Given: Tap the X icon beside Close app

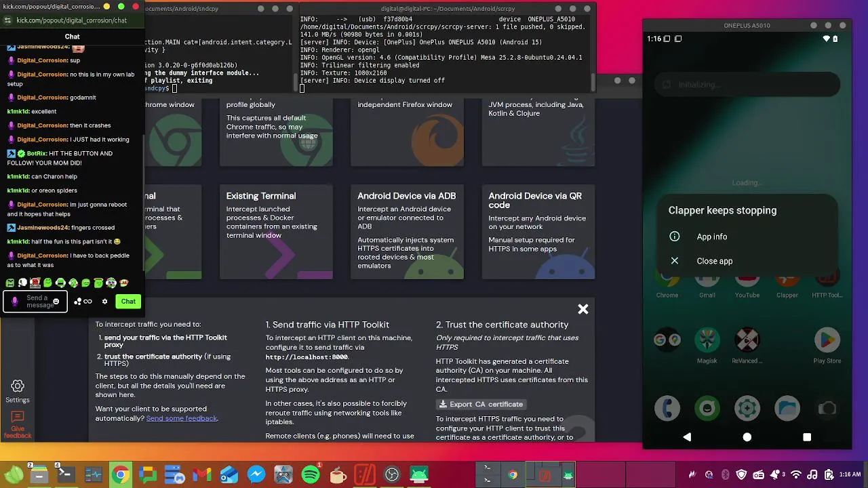Looking at the screenshot, I should pos(675,261).
